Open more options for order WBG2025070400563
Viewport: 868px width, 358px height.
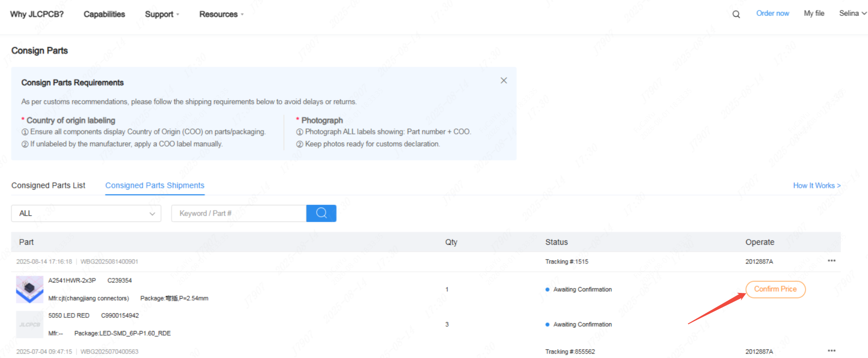[x=831, y=351]
